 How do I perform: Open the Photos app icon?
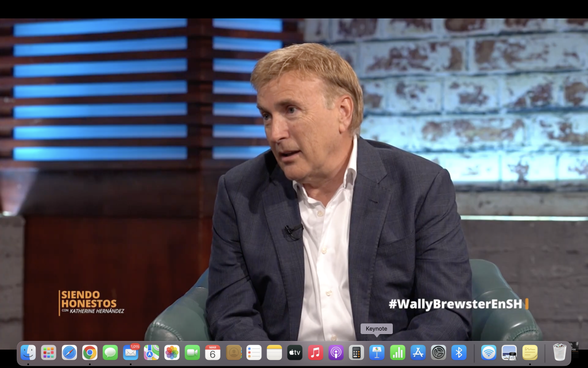[x=172, y=352]
